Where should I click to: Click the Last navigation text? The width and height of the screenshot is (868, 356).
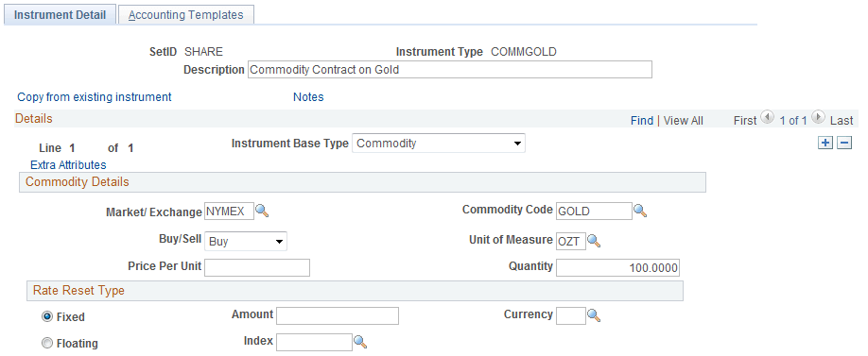[842, 121]
